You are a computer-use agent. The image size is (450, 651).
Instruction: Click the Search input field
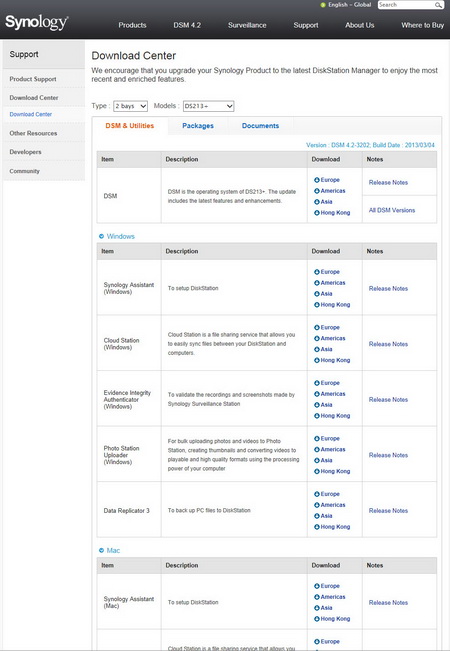click(406, 5)
